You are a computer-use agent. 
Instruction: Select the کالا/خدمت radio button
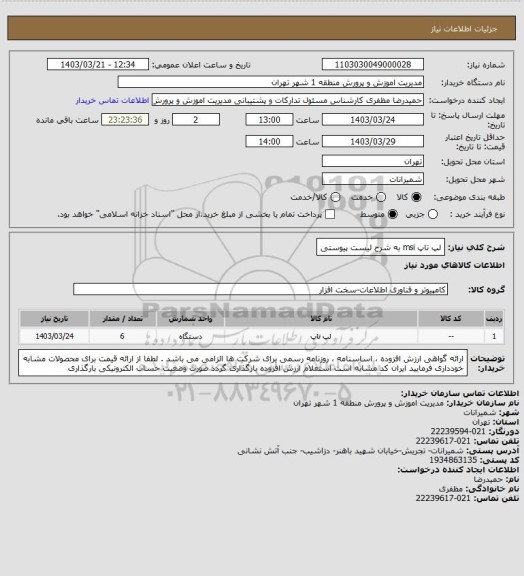335,197
